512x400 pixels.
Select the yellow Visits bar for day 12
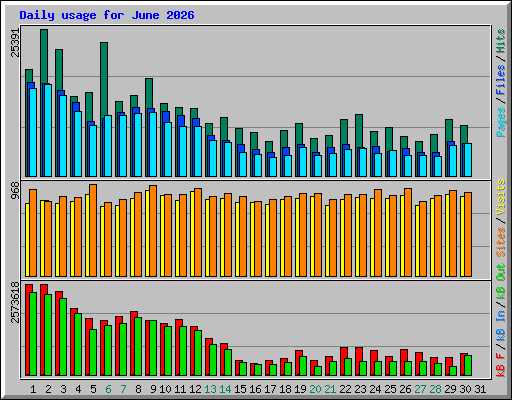pos(192,234)
